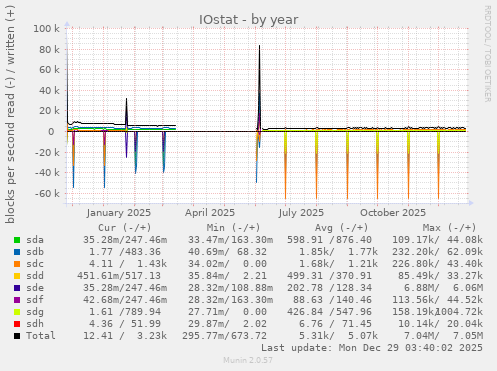Click the 'Cur (-/+)' column header
This screenshot has width=497, height=371.
(x=125, y=228)
